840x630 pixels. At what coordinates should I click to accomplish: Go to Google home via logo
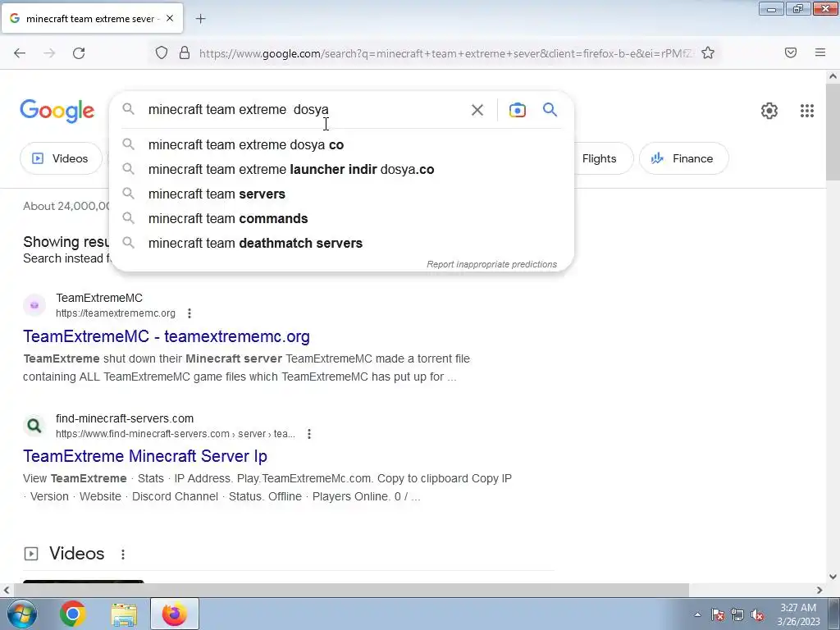(x=57, y=111)
